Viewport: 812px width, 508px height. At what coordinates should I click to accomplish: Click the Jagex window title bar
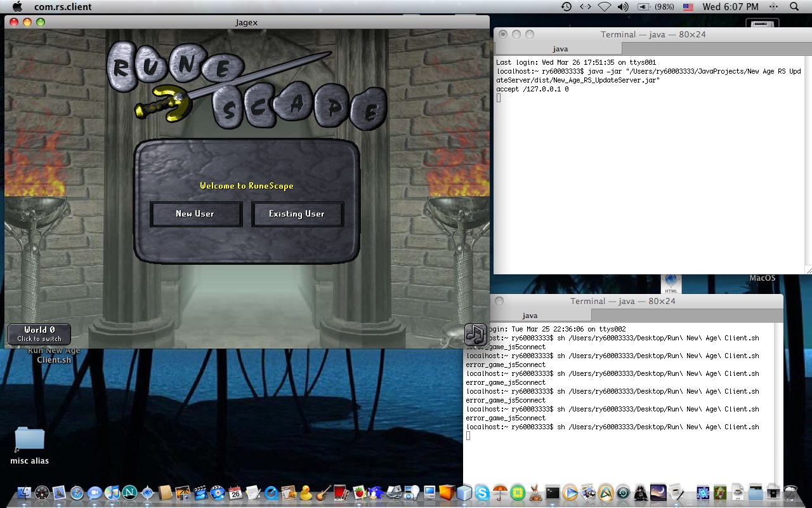tap(246, 22)
